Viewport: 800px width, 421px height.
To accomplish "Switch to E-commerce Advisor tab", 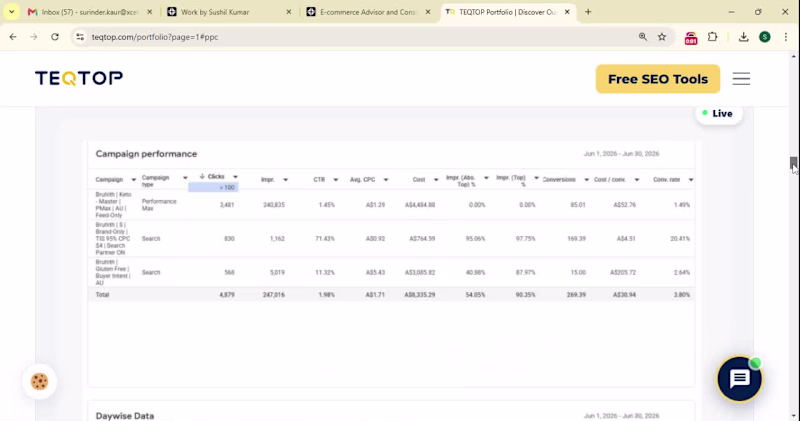I will click(x=367, y=12).
